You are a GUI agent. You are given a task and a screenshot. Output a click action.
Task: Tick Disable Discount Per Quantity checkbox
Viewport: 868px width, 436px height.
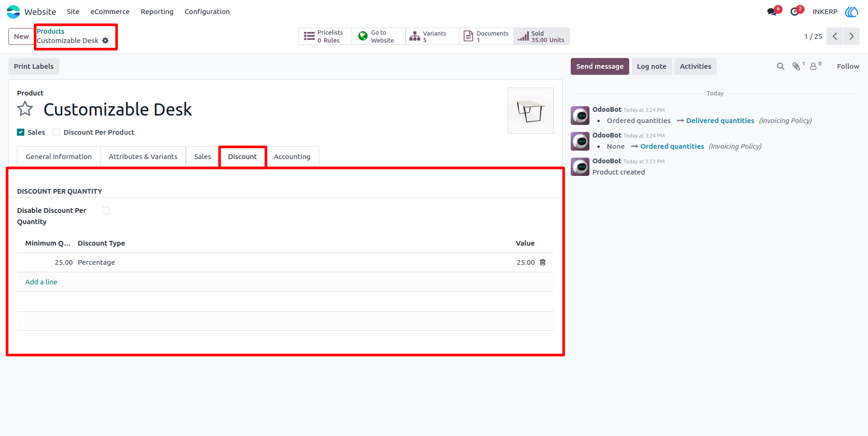pos(106,211)
